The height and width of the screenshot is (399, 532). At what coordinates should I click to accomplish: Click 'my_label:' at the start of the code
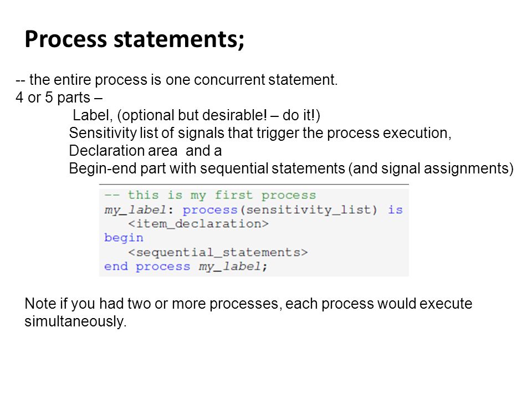[x=139, y=209]
